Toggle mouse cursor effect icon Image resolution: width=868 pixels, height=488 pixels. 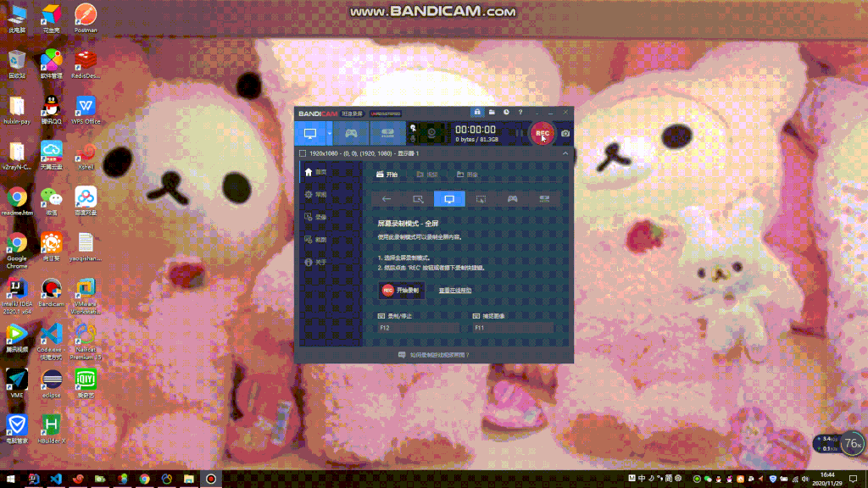point(413,128)
